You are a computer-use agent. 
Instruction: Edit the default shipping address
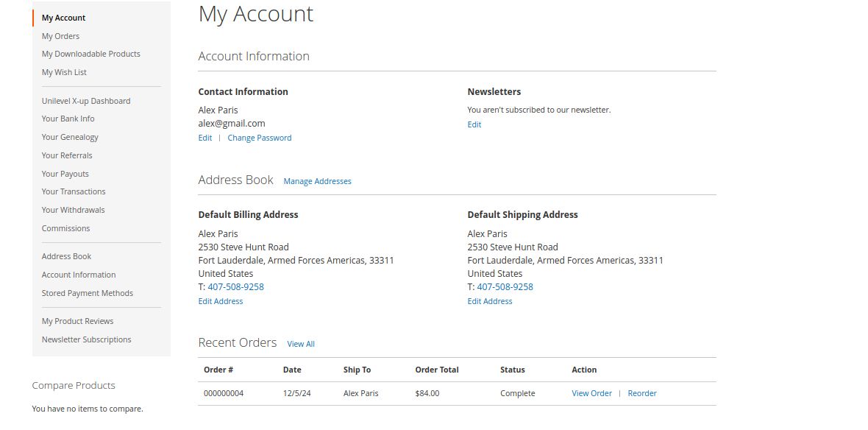coord(489,301)
